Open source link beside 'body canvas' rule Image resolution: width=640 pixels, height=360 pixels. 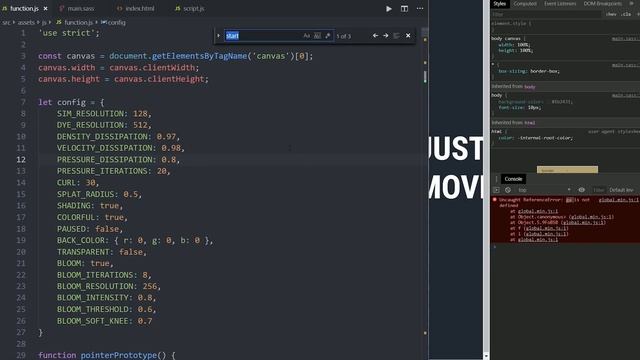tap(626, 39)
